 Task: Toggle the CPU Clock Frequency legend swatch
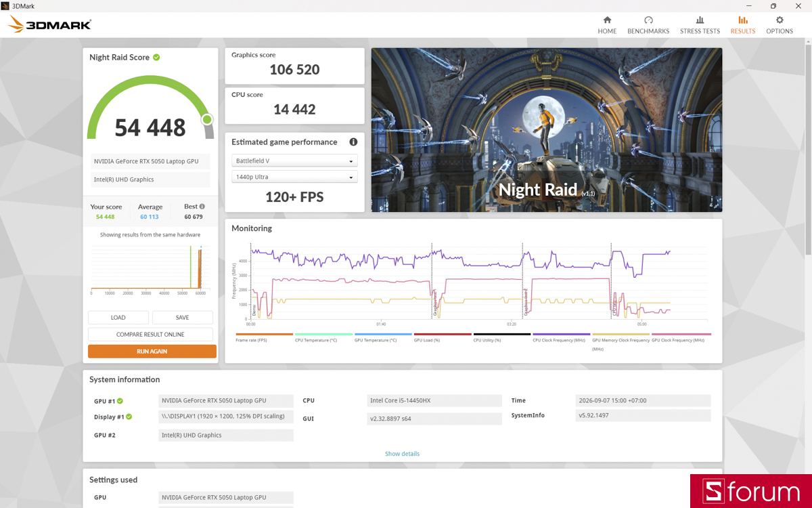(x=562, y=334)
